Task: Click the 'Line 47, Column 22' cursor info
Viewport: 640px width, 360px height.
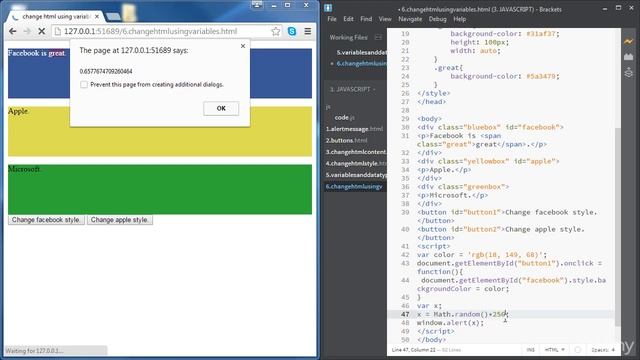Action: (414, 350)
